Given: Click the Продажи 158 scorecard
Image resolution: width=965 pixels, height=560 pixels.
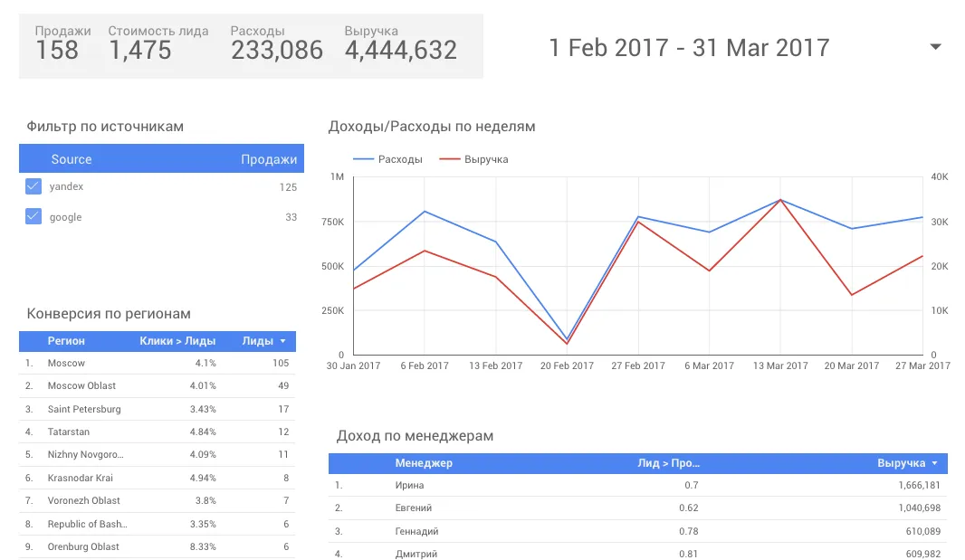Looking at the screenshot, I should (x=62, y=43).
